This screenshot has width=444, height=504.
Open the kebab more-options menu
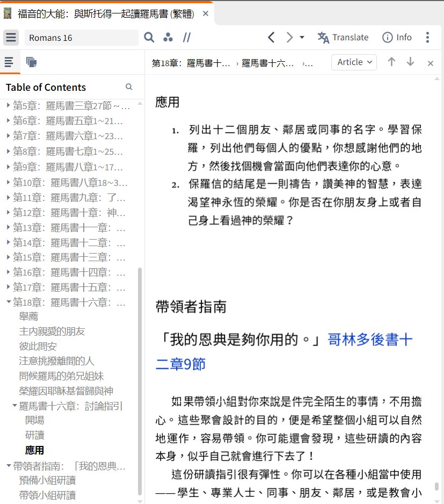tap(427, 37)
